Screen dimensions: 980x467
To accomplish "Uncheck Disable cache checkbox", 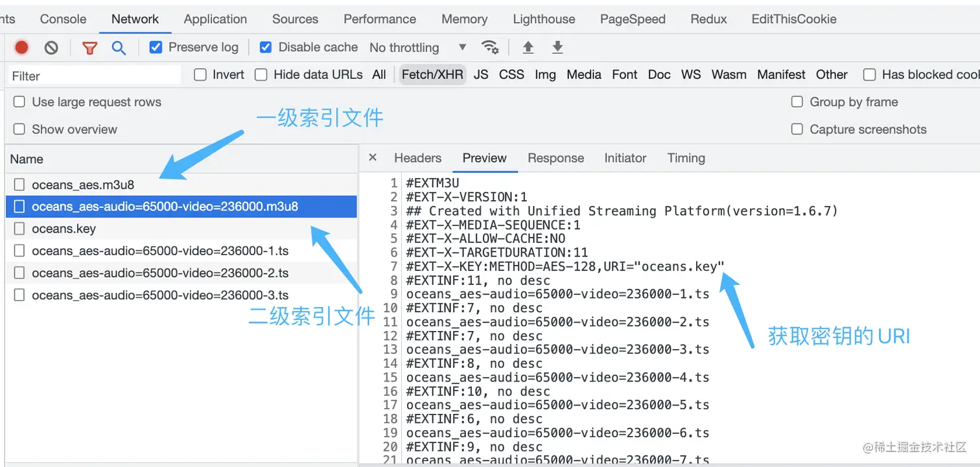I will (266, 47).
